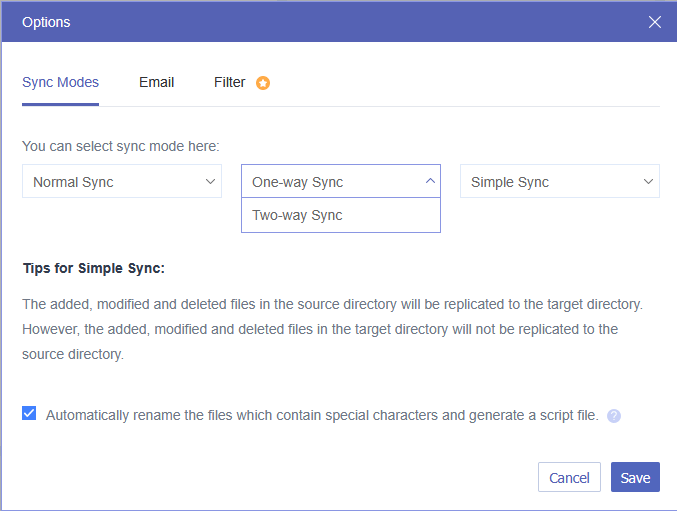Click the Options dialog title bar
Screen dimensions: 677x511
300,21
